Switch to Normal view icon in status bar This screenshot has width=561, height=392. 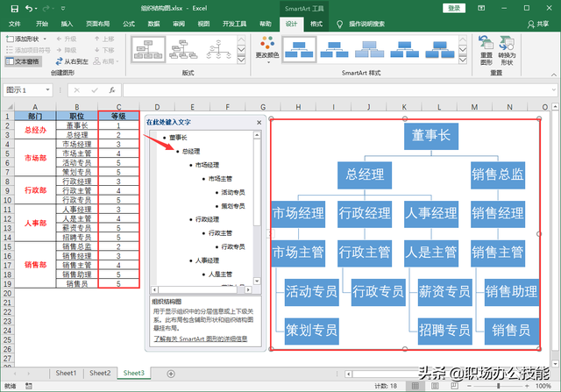pyautogui.click(x=415, y=386)
